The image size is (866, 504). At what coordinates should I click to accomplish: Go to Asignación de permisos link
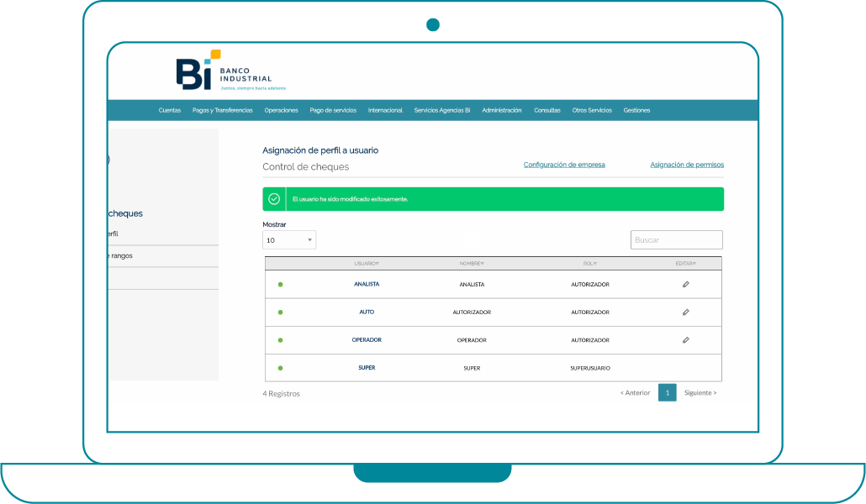[x=686, y=165]
